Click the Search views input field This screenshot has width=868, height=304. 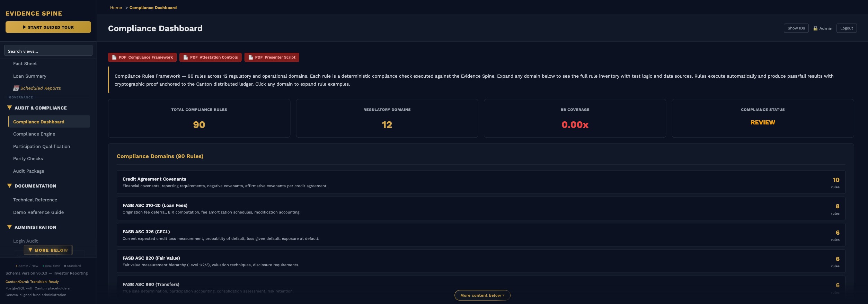click(48, 51)
